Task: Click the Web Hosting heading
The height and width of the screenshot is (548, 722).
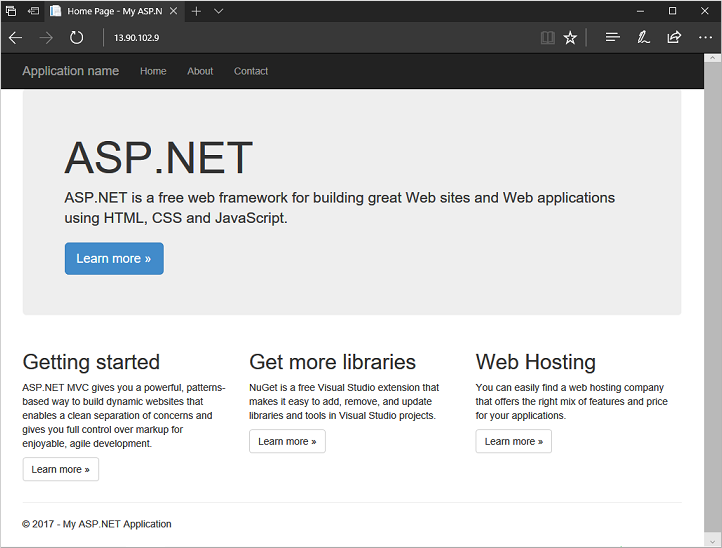Action: pos(536,362)
